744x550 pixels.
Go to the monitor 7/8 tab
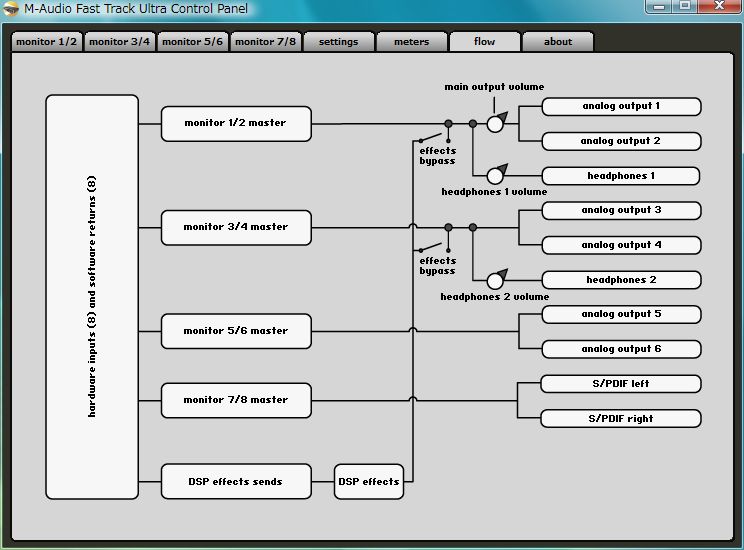(x=267, y=42)
